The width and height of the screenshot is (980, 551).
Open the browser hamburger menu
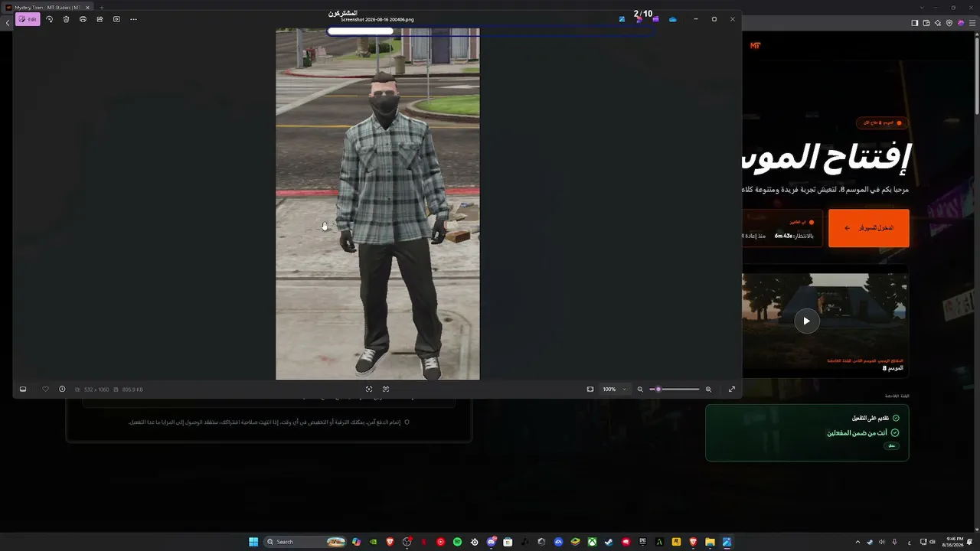[x=972, y=23]
